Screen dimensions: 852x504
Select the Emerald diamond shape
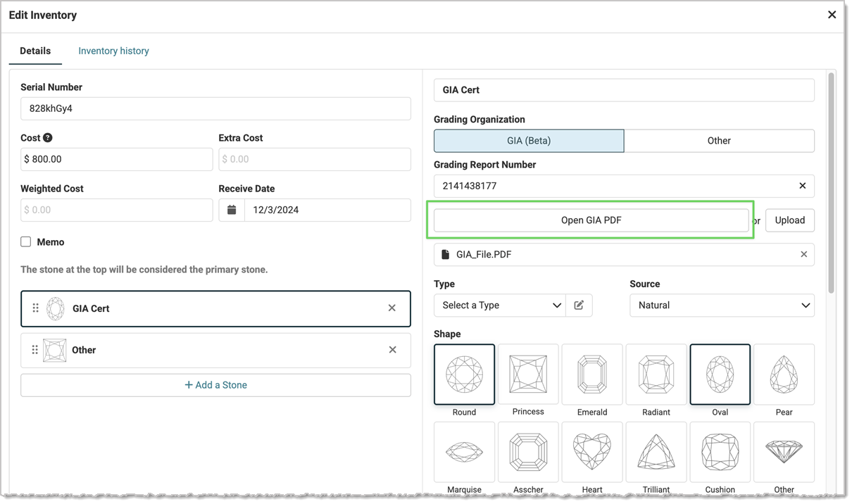(x=592, y=374)
